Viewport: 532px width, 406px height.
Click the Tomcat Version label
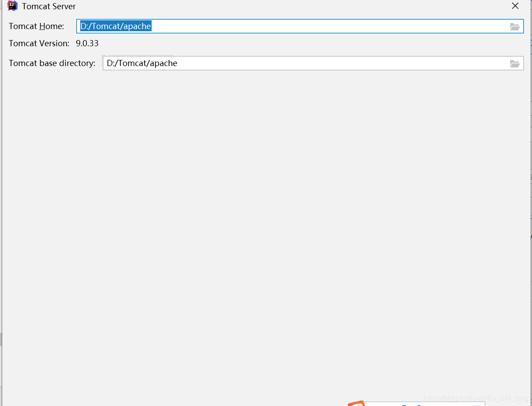point(39,44)
